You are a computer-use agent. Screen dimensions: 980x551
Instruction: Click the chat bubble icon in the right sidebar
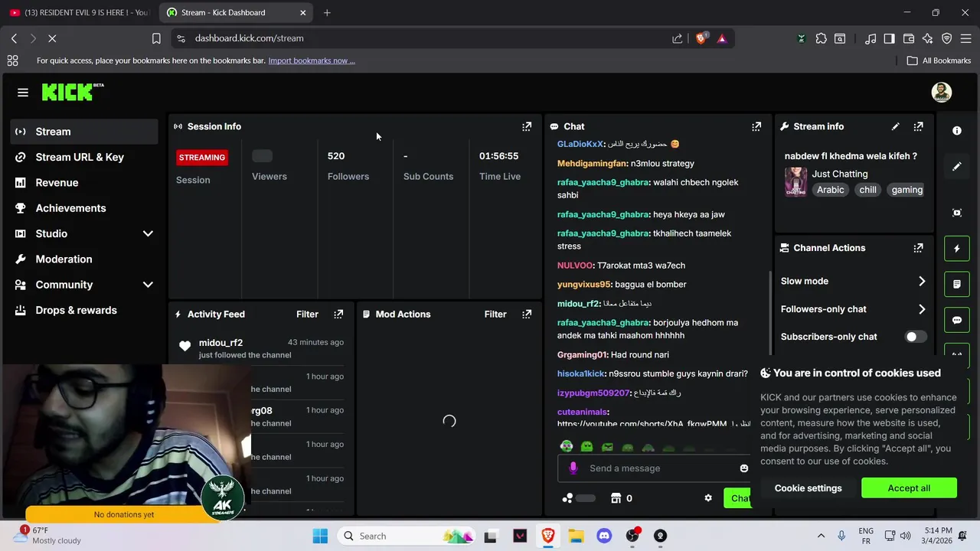[957, 320]
